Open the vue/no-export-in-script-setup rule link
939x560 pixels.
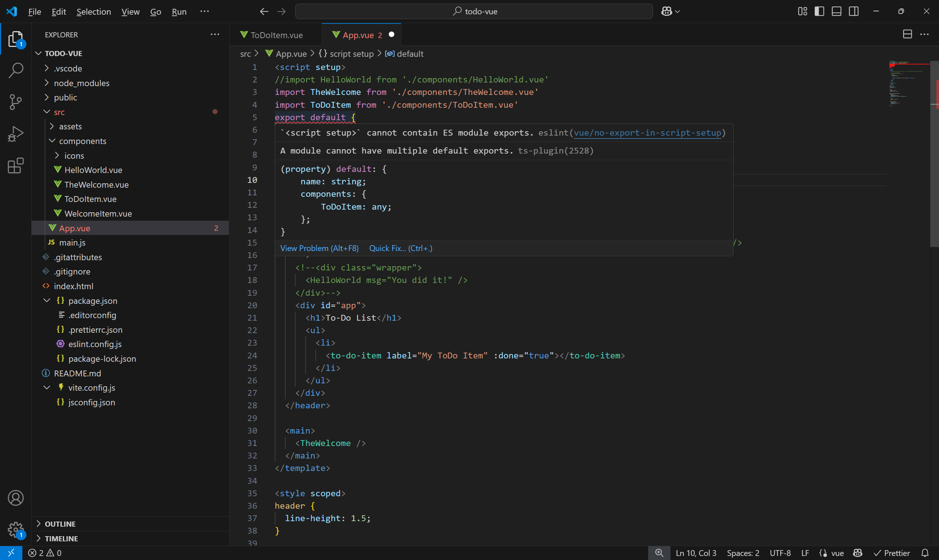pyautogui.click(x=647, y=133)
